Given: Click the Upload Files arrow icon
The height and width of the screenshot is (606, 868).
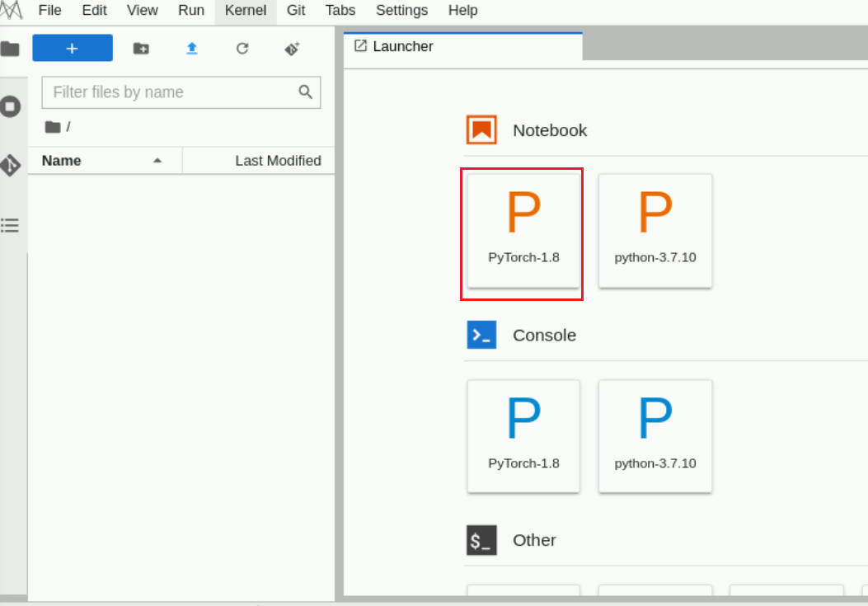Looking at the screenshot, I should click(x=191, y=49).
